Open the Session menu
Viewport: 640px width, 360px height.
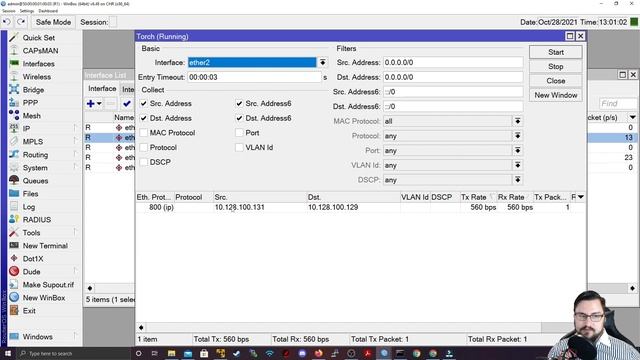point(9,11)
